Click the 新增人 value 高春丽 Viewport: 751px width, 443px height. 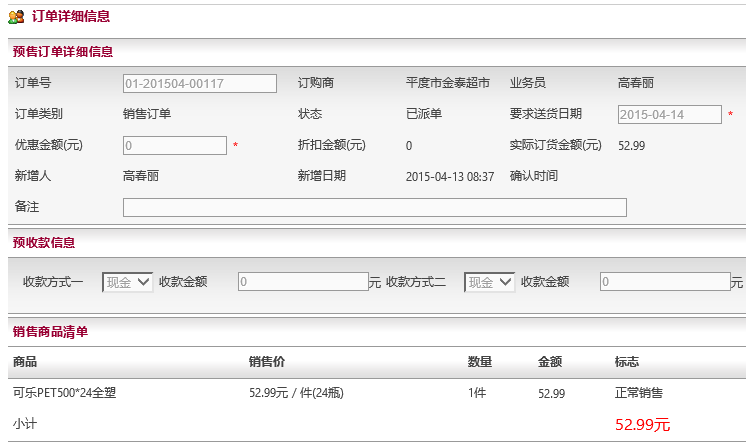[141, 176]
